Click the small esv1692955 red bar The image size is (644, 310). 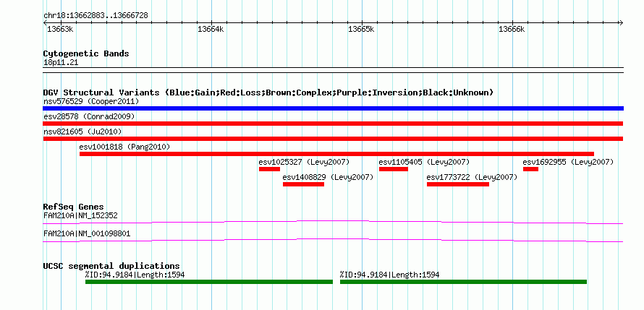[530, 169]
